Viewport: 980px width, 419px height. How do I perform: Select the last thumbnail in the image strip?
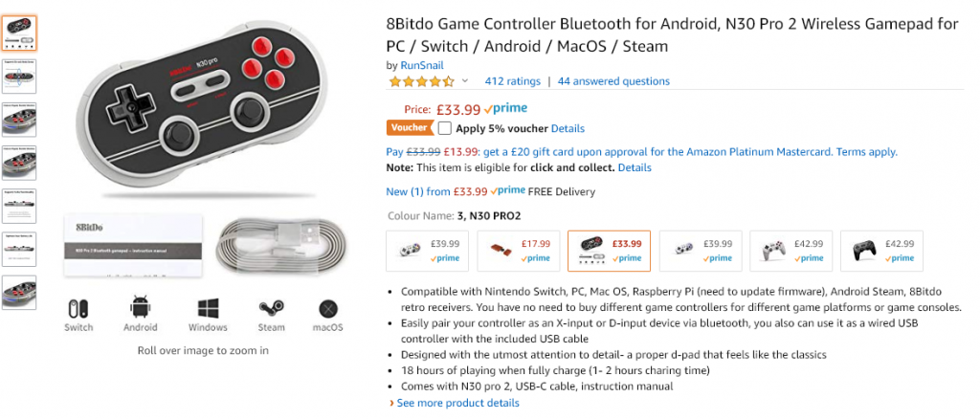coord(19,292)
